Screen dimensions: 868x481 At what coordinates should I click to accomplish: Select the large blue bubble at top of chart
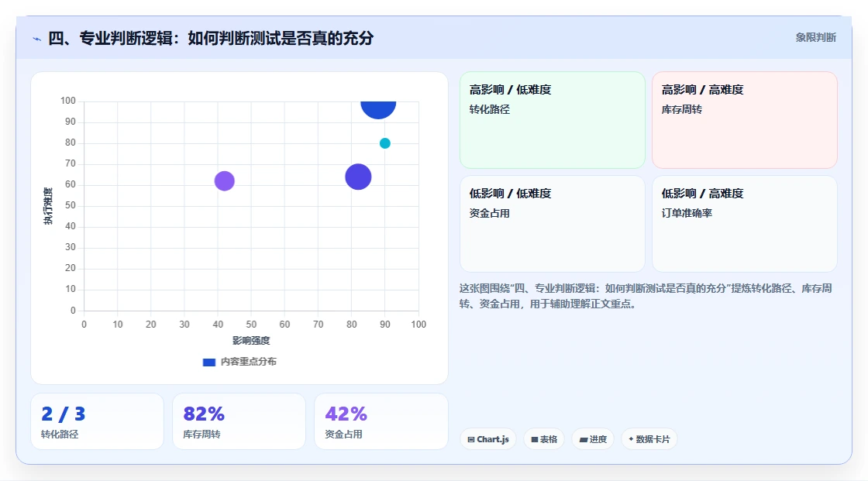(378, 109)
